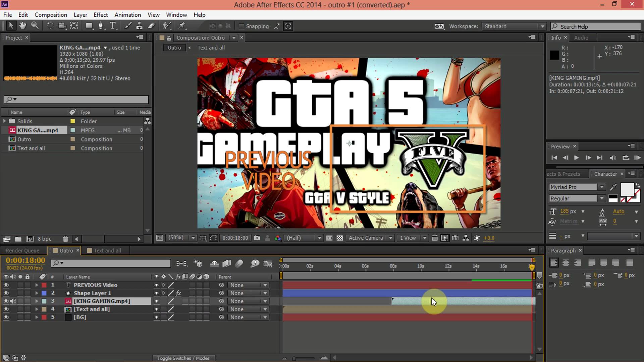
Task: Toggle the composition lock icon in viewer tab
Action: [x=169, y=38]
